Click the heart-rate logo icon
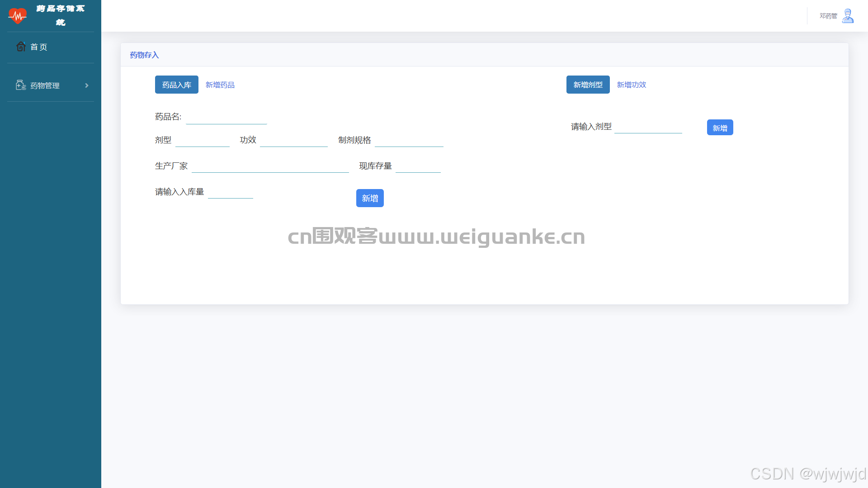 coord(18,16)
